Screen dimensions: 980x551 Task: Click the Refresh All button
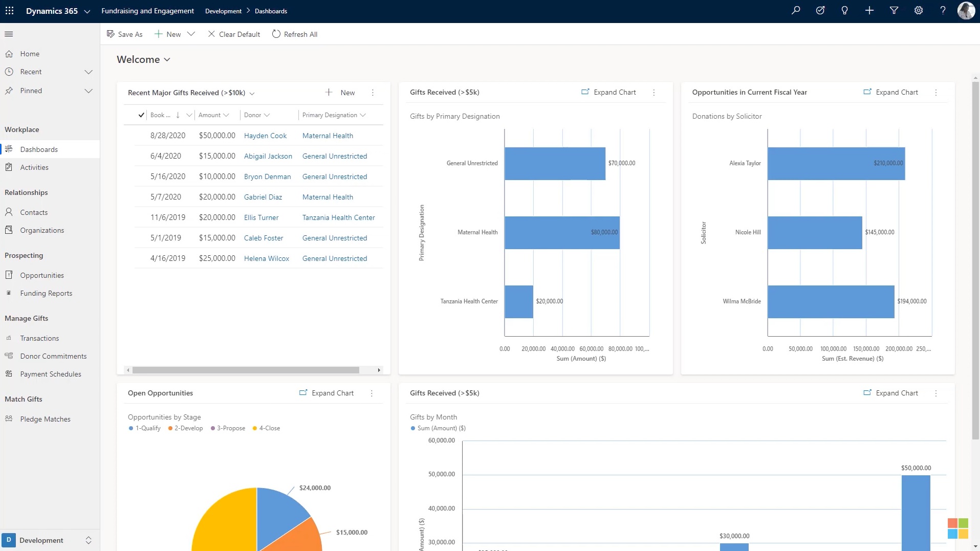(295, 34)
